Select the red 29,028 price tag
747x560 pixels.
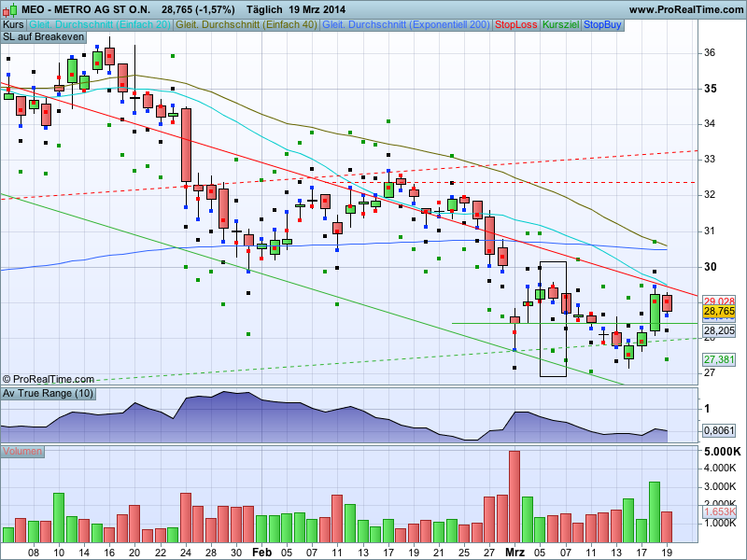click(x=719, y=301)
